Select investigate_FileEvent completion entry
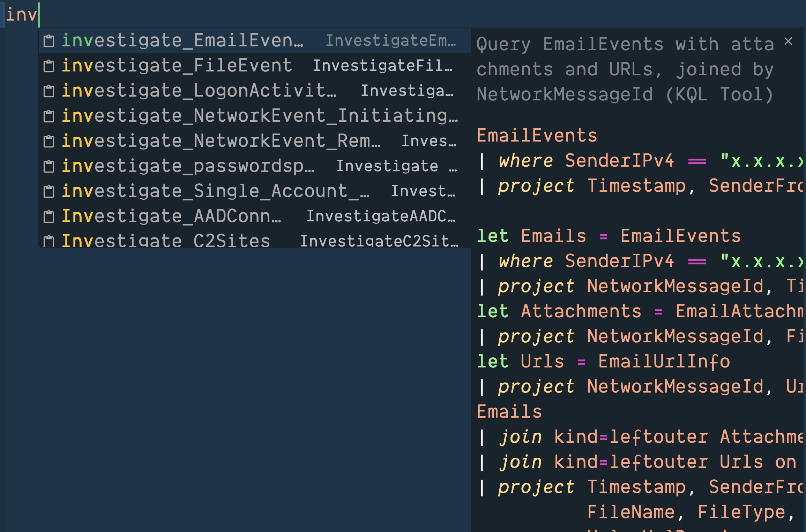 tap(177, 66)
